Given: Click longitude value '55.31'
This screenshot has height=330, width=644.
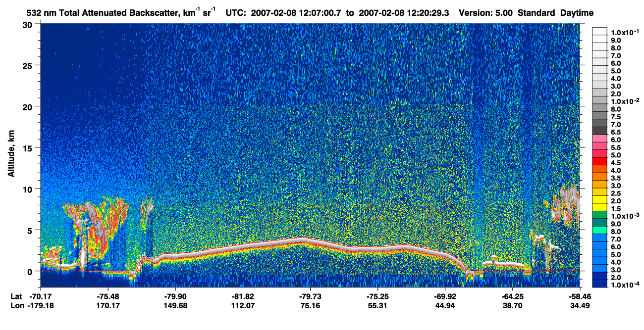Looking at the screenshot, I should [x=377, y=305].
